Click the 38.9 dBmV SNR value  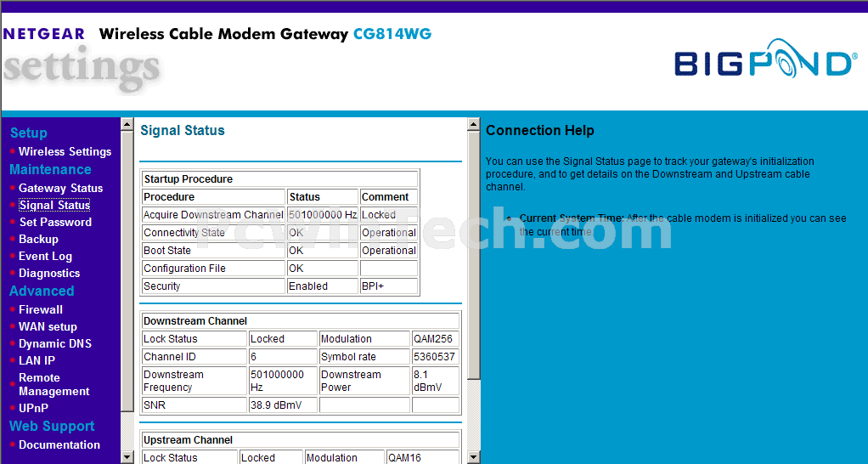point(283,405)
